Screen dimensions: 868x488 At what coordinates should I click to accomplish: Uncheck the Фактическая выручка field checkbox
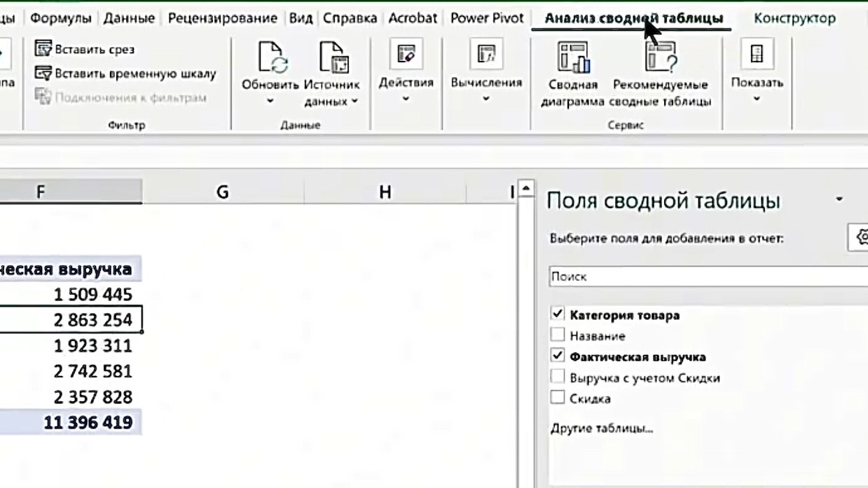point(558,356)
